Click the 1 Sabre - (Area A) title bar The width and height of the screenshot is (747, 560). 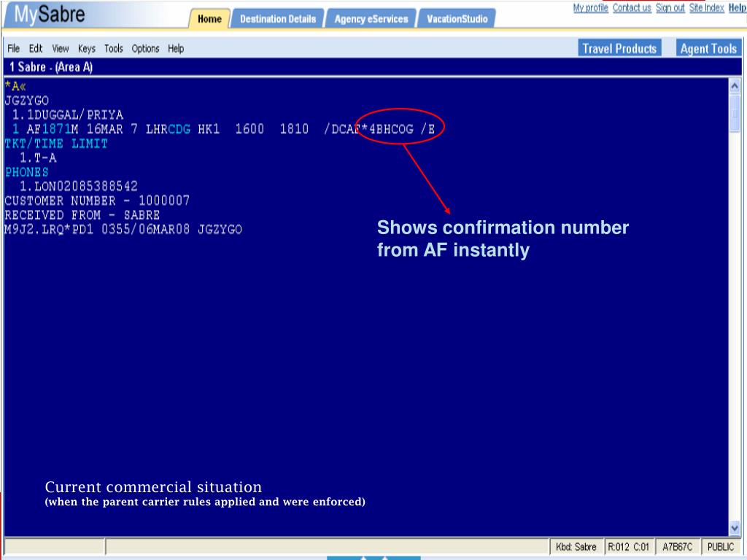[373, 67]
